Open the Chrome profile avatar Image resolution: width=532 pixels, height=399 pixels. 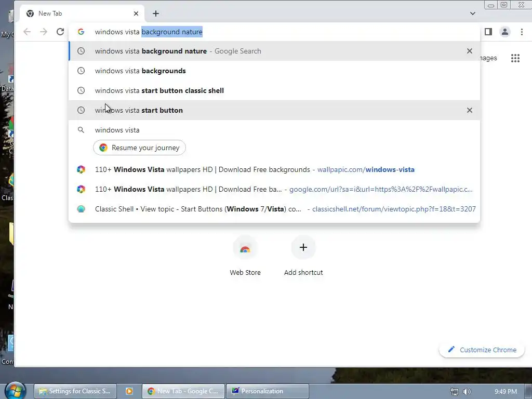tap(505, 32)
